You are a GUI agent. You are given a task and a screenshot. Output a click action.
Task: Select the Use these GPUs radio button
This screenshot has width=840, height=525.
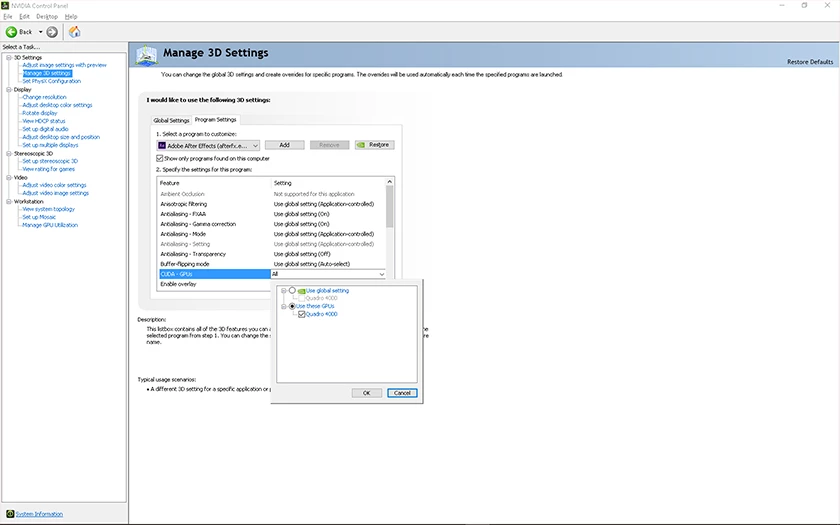pos(292,306)
